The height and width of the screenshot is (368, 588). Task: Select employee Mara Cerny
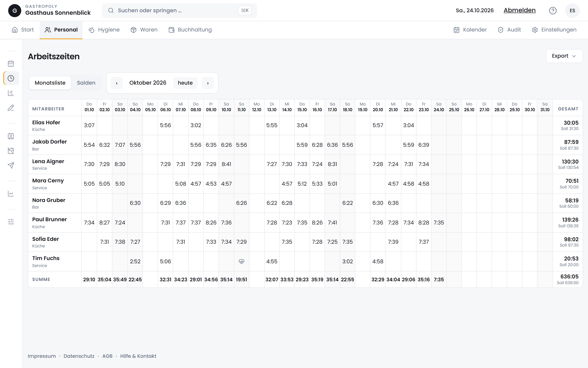pyautogui.click(x=48, y=181)
